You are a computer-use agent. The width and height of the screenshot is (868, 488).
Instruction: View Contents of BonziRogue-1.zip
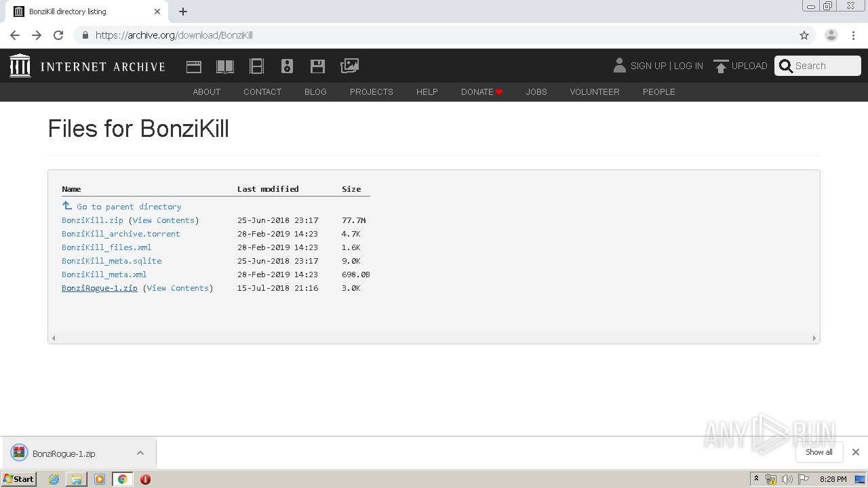[x=178, y=288]
